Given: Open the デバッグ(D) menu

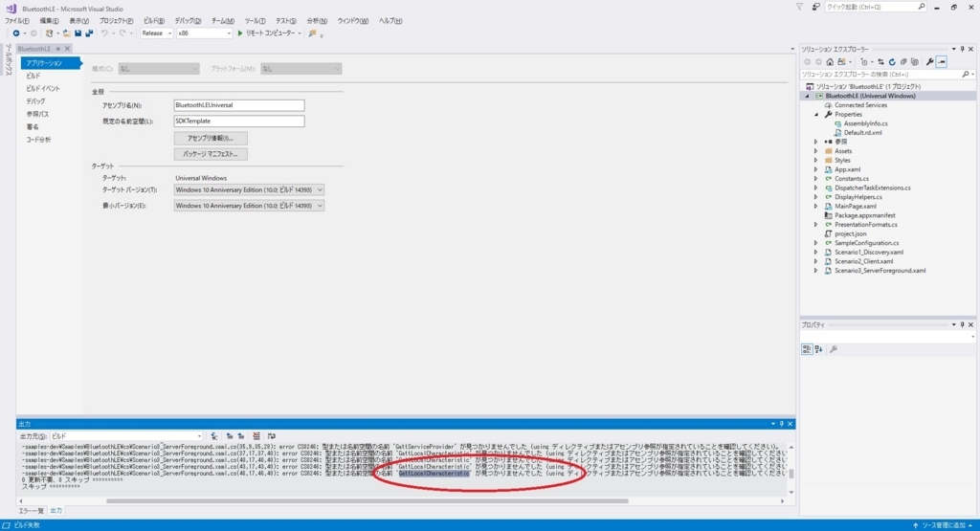Looking at the screenshot, I should (x=188, y=21).
